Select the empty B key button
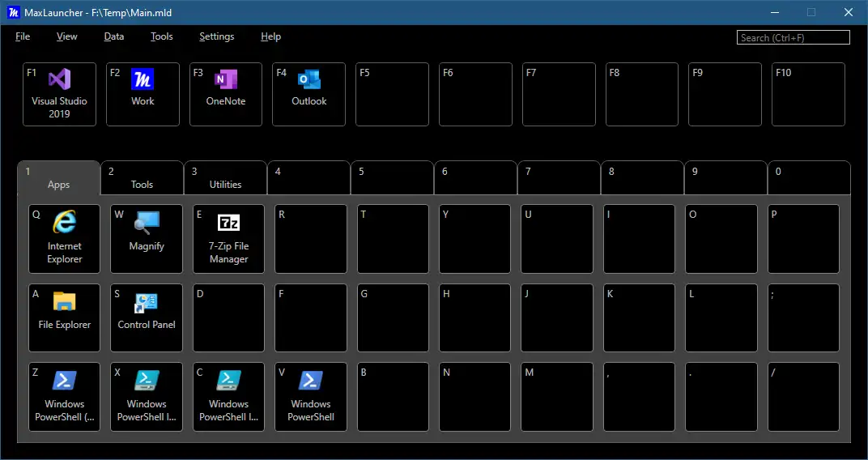The height and width of the screenshot is (460, 868). [x=393, y=397]
